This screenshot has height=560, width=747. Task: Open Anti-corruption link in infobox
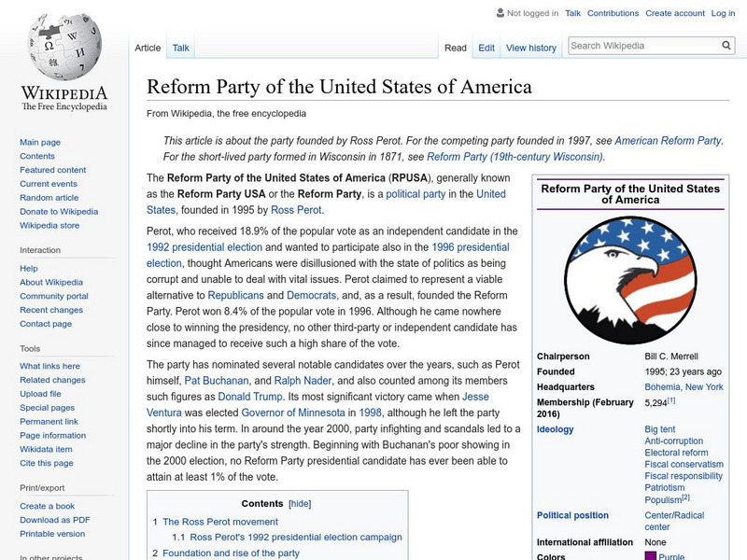click(673, 441)
